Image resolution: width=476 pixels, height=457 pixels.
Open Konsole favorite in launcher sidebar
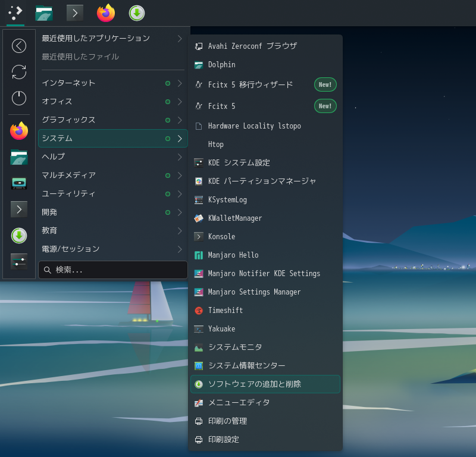(19, 209)
